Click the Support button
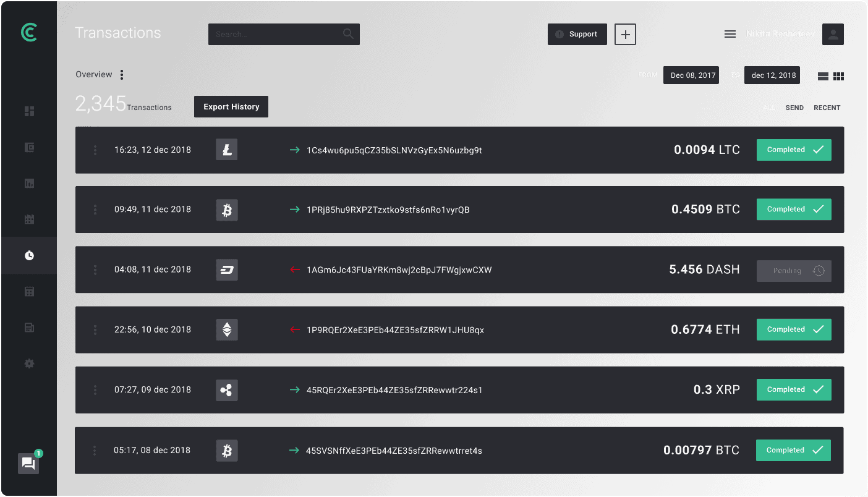The image size is (868, 497). [577, 35]
